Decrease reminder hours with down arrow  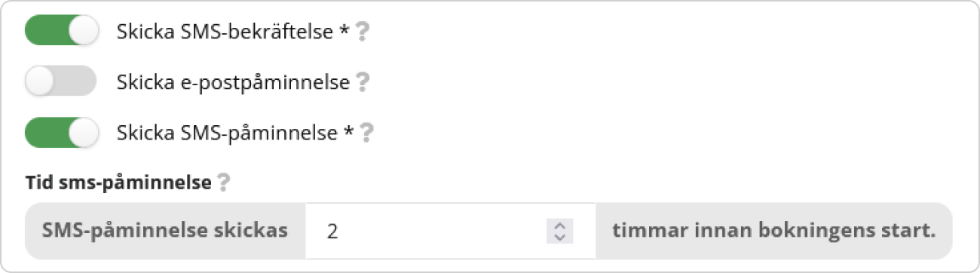[559, 236]
